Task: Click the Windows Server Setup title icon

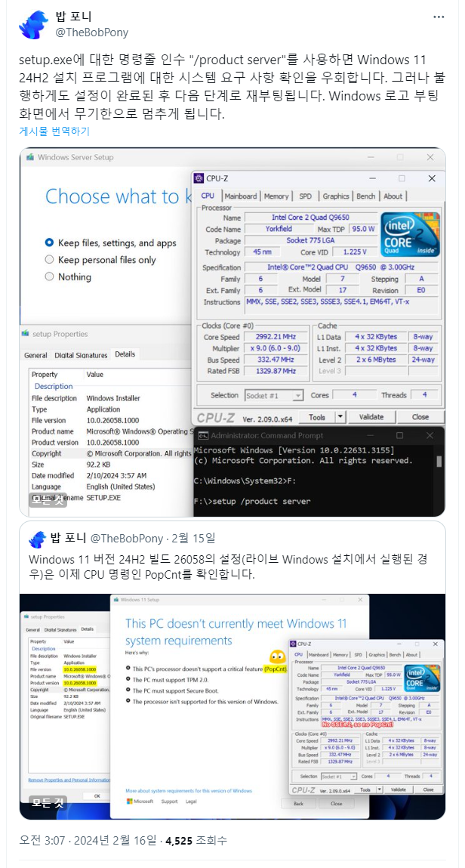Action: click(x=29, y=157)
